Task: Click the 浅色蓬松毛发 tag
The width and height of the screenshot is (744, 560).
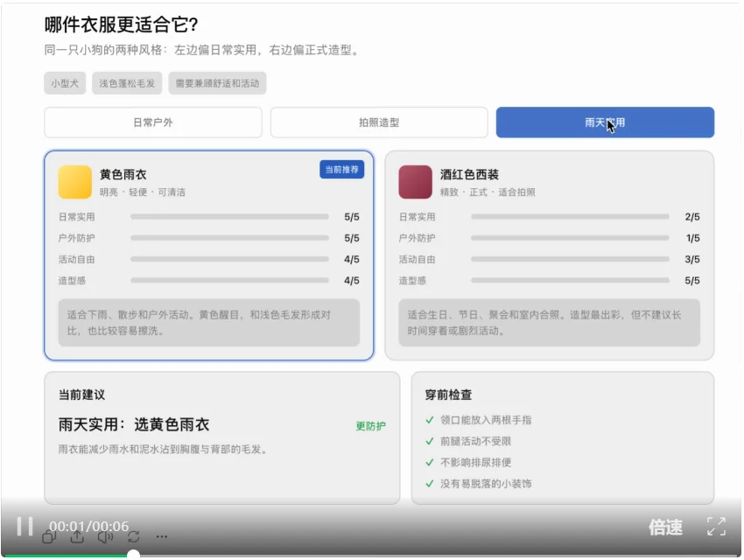Action: pyautogui.click(x=127, y=83)
